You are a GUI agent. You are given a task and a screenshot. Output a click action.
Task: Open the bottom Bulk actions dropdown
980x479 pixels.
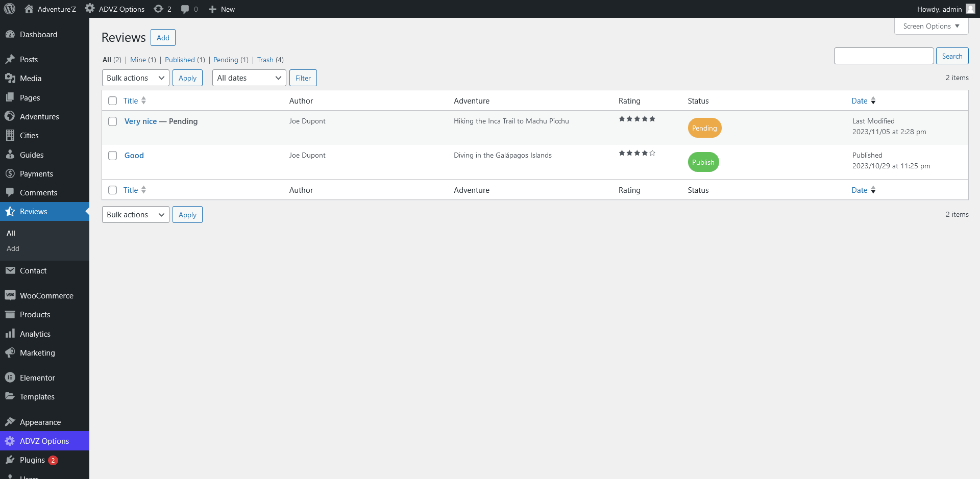pos(136,215)
